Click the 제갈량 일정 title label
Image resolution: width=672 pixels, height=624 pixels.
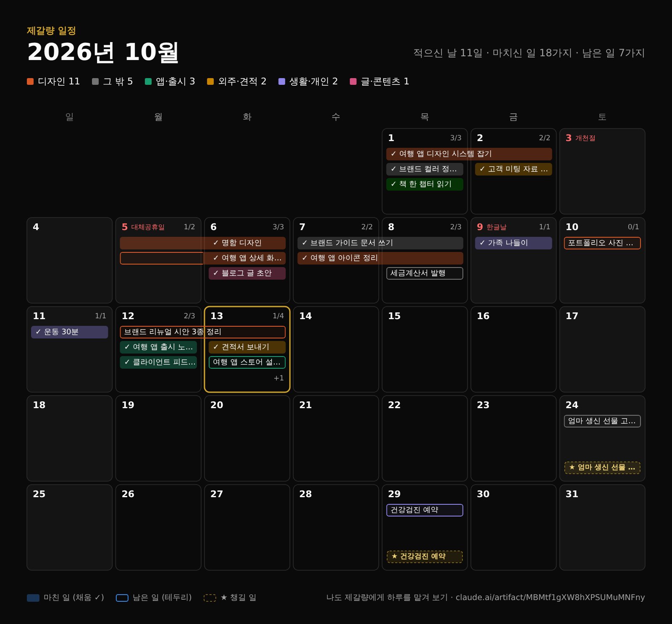tap(51, 31)
